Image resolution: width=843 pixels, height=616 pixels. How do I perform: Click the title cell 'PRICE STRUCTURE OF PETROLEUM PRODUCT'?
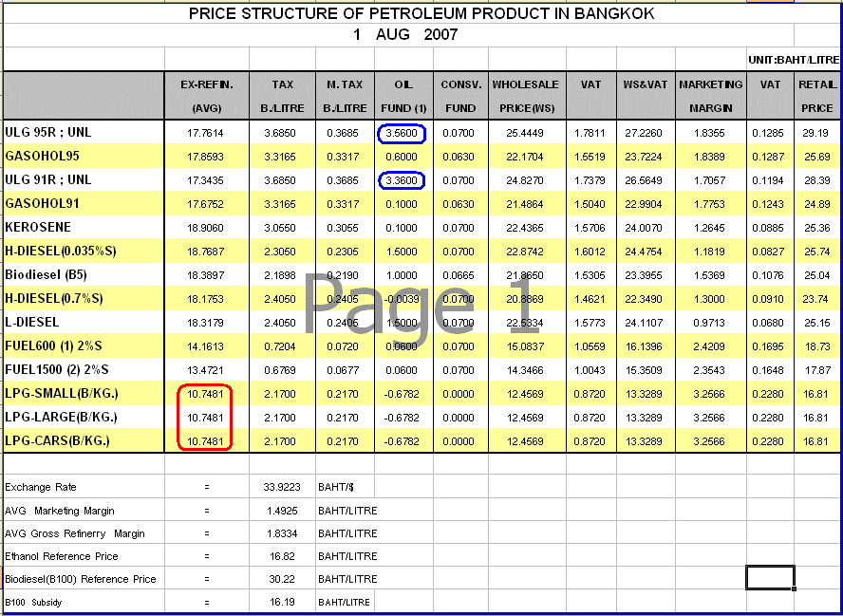421,14
